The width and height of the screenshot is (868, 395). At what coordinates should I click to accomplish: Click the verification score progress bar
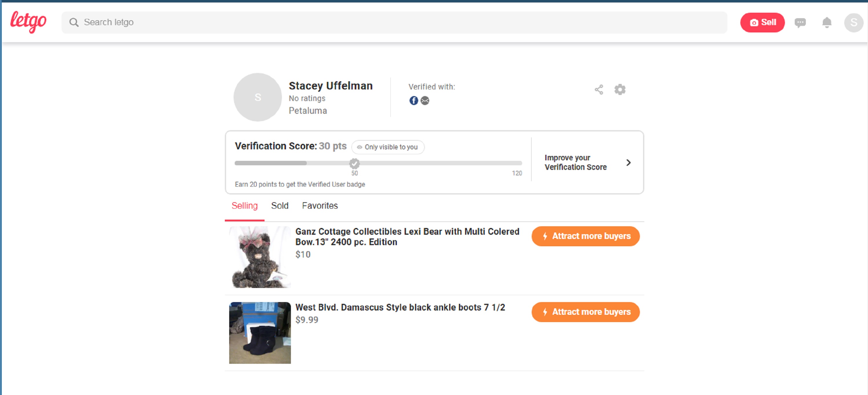(x=378, y=163)
